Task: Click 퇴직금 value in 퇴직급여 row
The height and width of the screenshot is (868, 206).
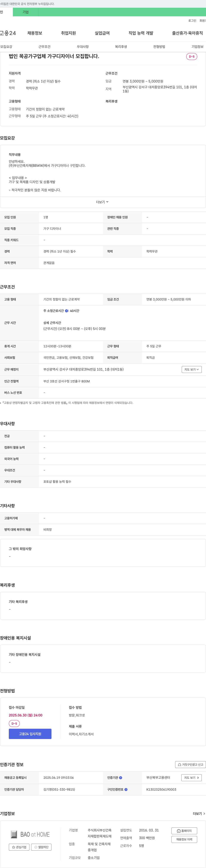Action: coord(150,358)
